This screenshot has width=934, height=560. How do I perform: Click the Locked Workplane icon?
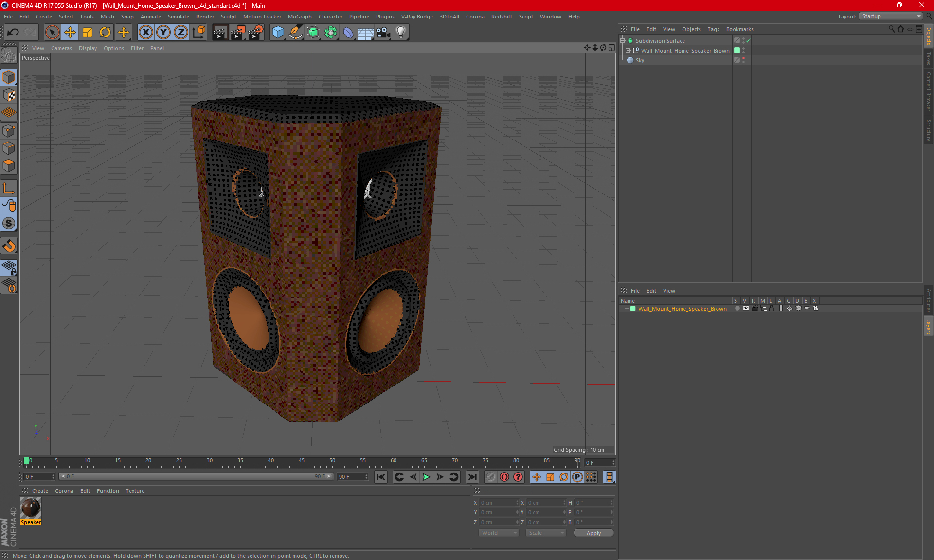[9, 267]
